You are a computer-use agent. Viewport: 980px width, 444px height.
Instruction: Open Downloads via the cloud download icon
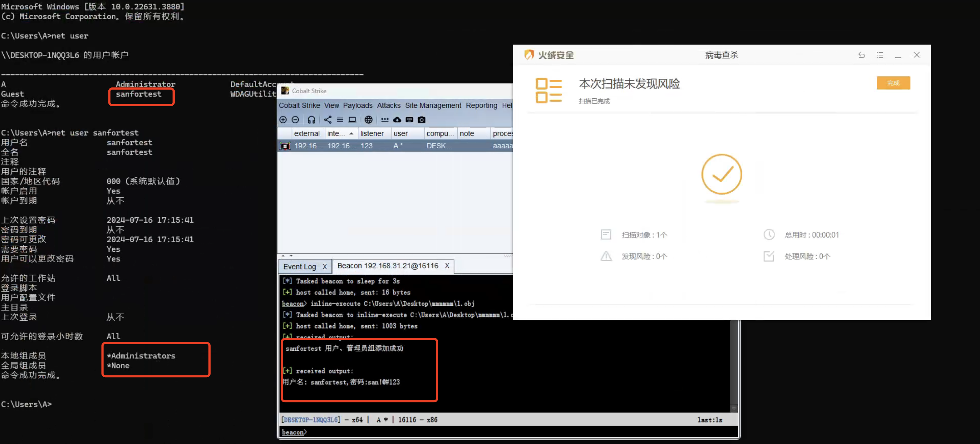[397, 120]
